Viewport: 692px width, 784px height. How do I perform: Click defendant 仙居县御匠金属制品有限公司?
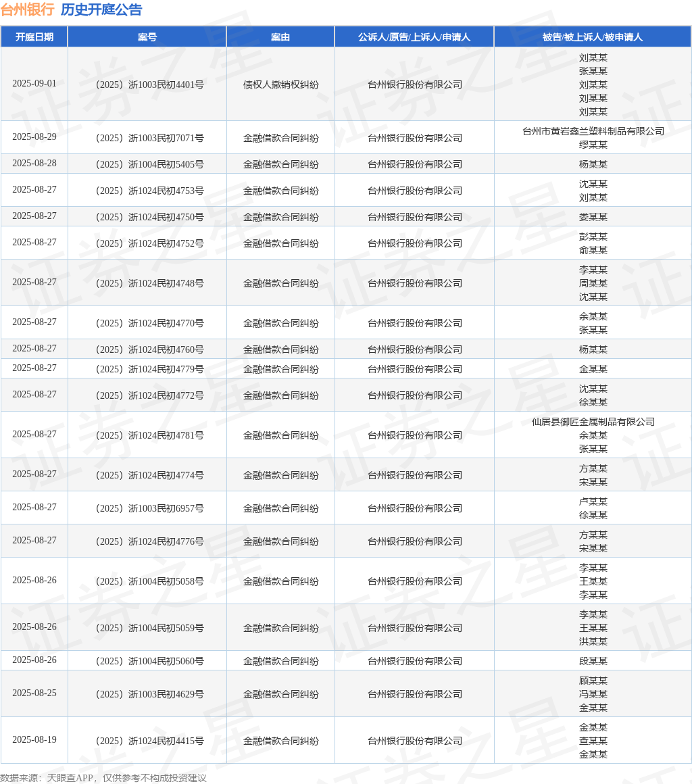tap(593, 422)
